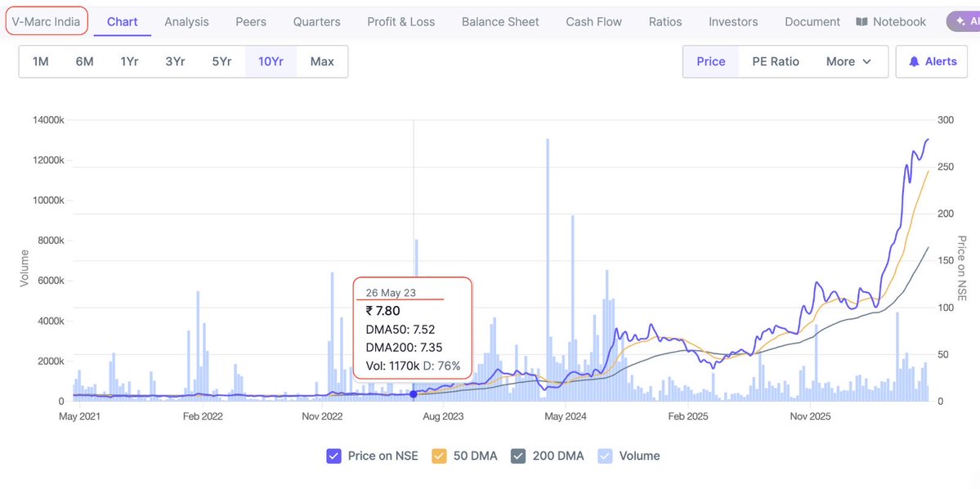Image resolution: width=980 pixels, height=490 pixels.
Task: Click the chevron beside More
Action: pos(867,61)
